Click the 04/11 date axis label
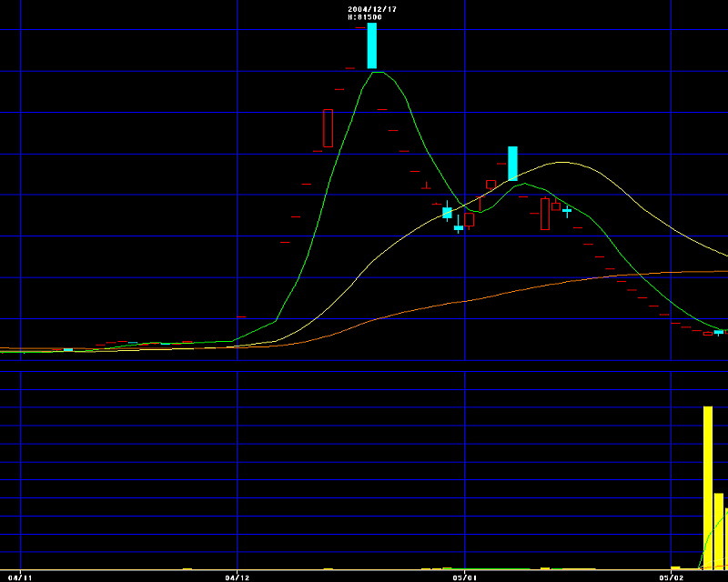728x582 pixels. [20, 577]
